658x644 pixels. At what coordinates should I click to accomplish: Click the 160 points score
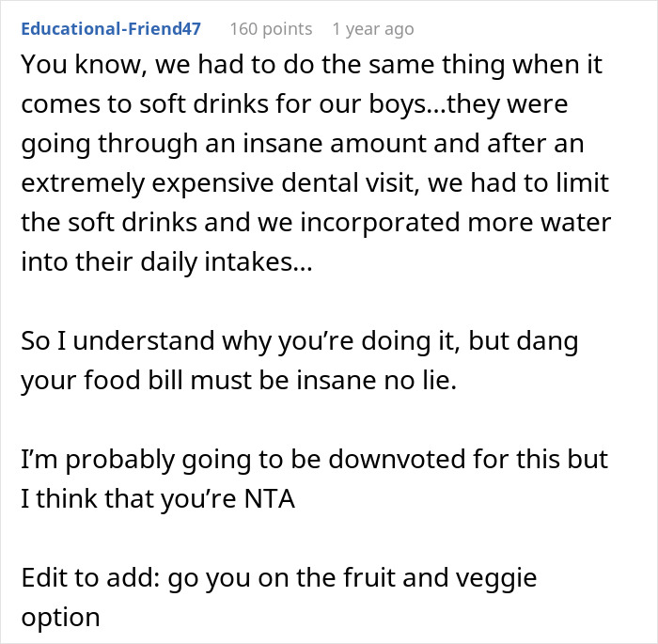(x=271, y=29)
